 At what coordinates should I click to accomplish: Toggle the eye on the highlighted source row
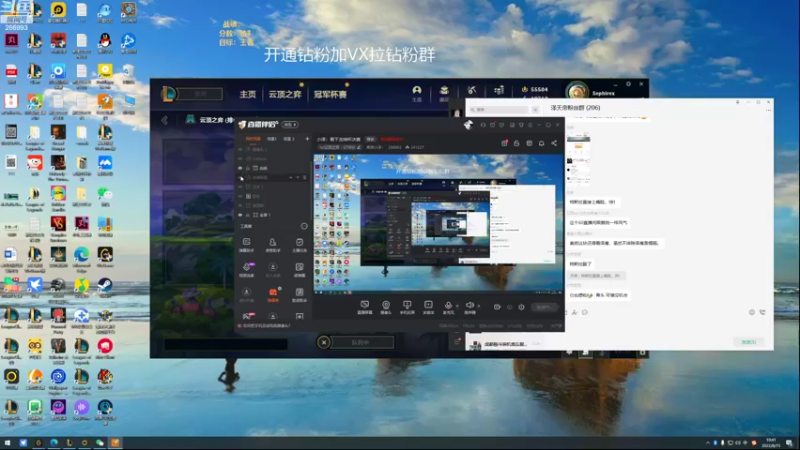click(x=241, y=178)
